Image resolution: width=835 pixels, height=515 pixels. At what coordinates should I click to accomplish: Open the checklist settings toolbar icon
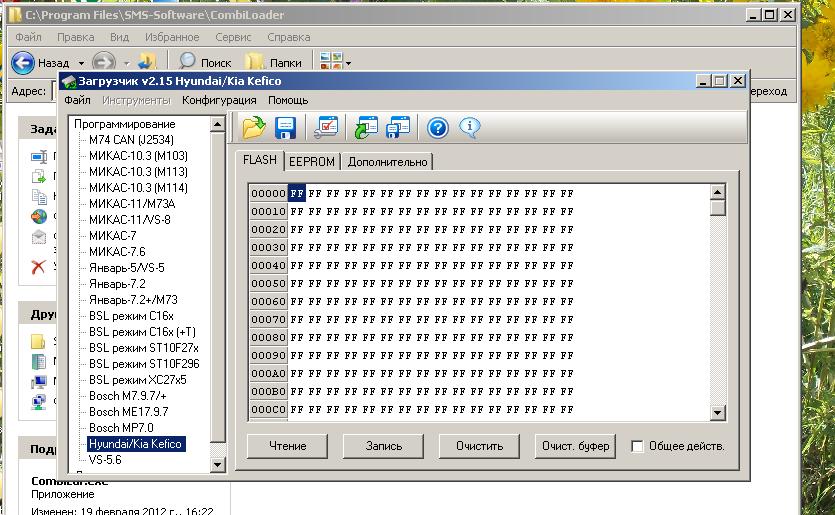click(326, 128)
